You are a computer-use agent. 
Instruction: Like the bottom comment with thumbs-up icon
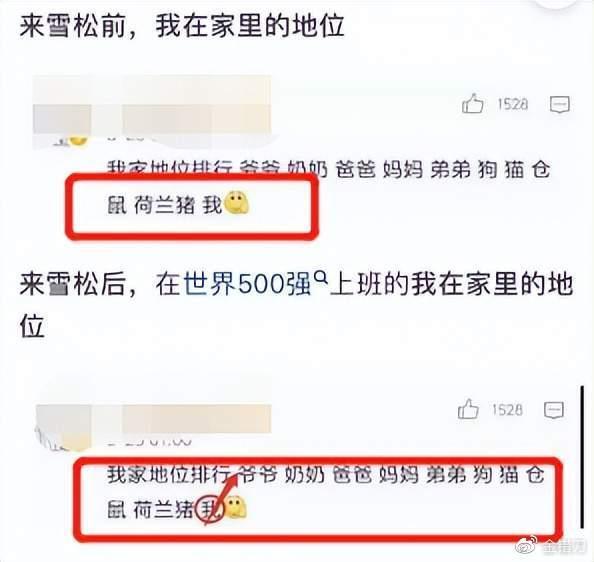(x=468, y=409)
